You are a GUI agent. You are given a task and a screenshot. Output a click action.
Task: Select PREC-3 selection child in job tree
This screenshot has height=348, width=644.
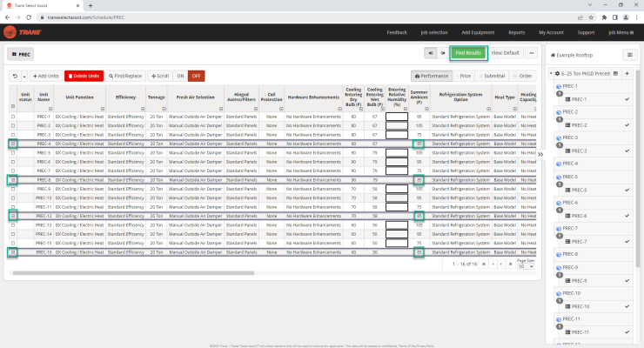pos(579,151)
